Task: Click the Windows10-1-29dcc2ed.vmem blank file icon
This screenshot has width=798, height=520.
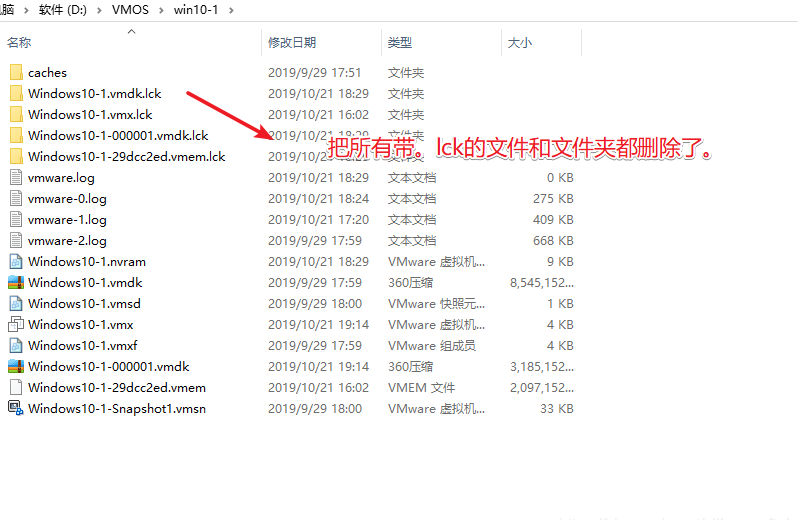Action: point(16,387)
